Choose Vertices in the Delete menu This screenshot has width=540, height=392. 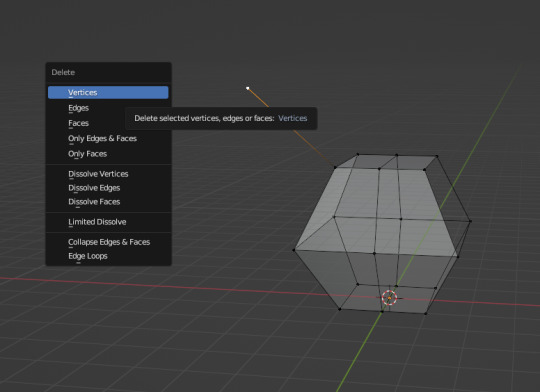click(x=108, y=92)
